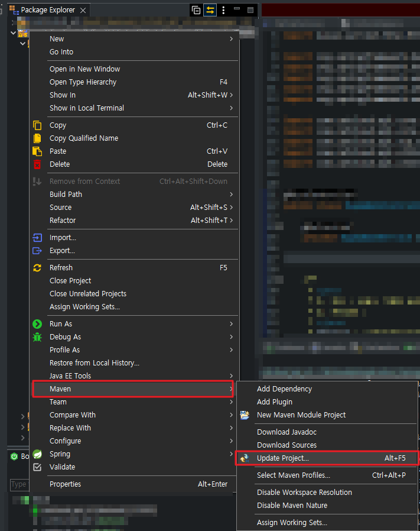Select Close Project menu entry
Screen dimensions: 420x531
point(134,281)
